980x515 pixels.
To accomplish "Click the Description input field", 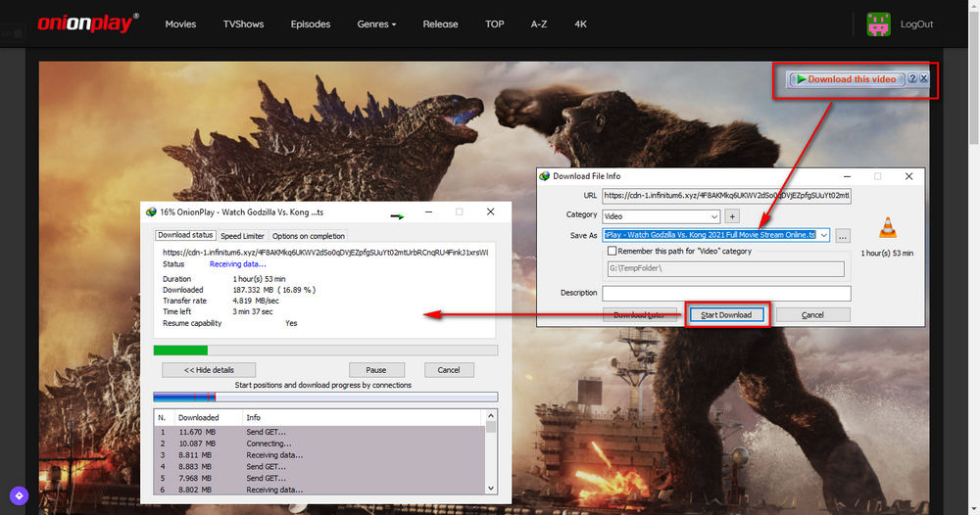I will click(x=726, y=293).
